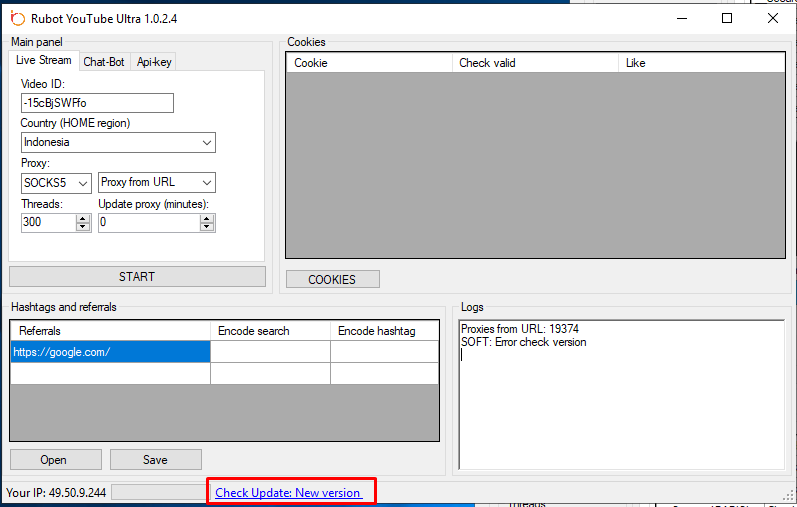The height and width of the screenshot is (507, 797).
Task: Save the hashtags and referrals list
Action: tap(155, 460)
